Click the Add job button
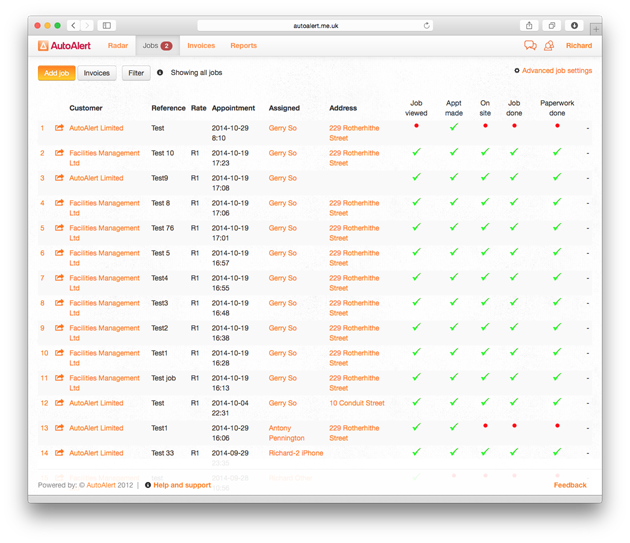This screenshot has width=630, height=543. (x=57, y=73)
